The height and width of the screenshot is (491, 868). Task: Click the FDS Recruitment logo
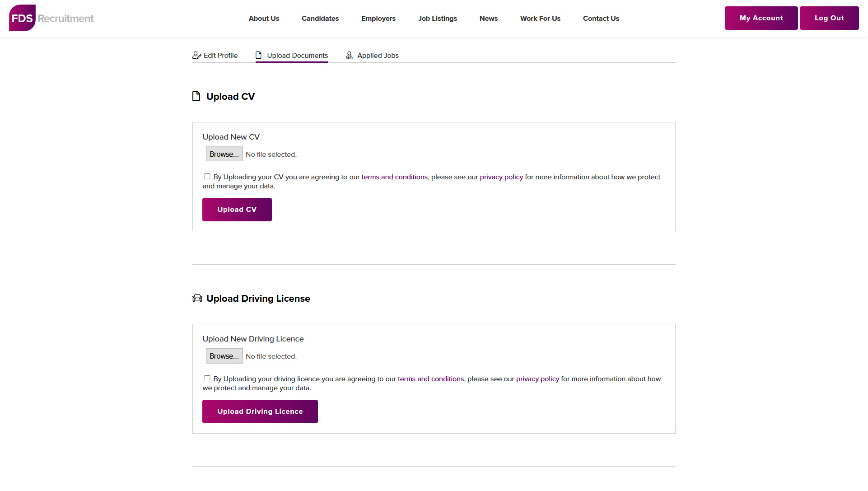click(x=51, y=18)
